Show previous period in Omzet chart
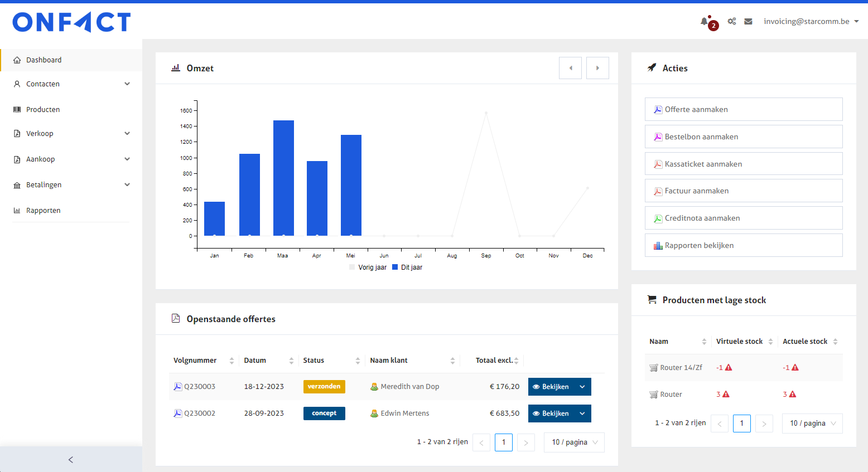This screenshot has height=472, width=868. (x=570, y=68)
